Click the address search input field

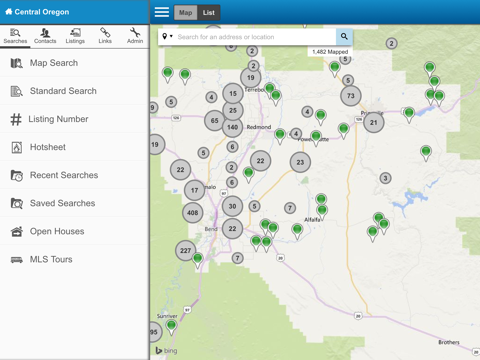256,37
